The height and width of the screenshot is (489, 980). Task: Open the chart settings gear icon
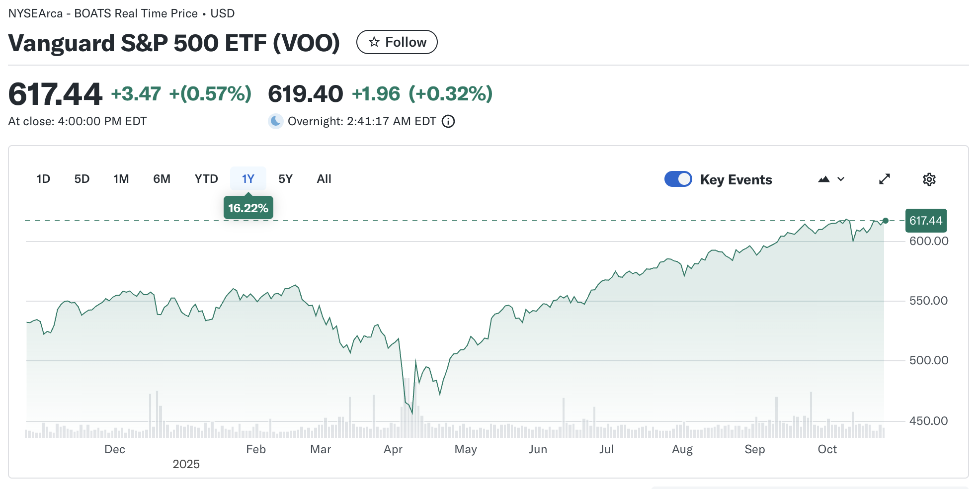click(x=929, y=179)
